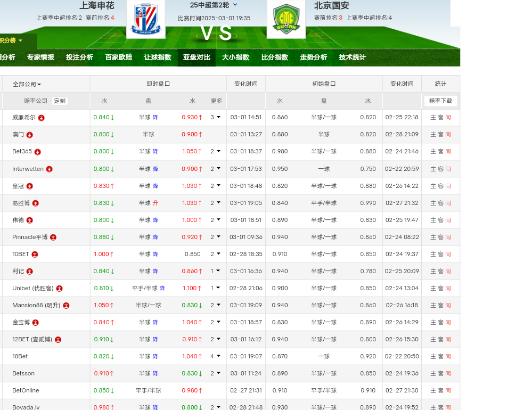The image size is (532, 410).
Task: Click the 更多 column header
Action: [216, 101]
